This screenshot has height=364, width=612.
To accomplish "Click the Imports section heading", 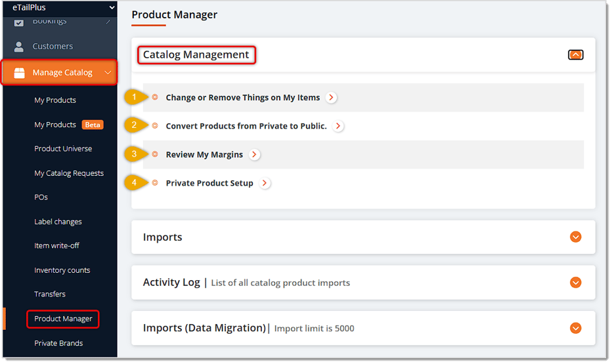I will click(x=162, y=237).
